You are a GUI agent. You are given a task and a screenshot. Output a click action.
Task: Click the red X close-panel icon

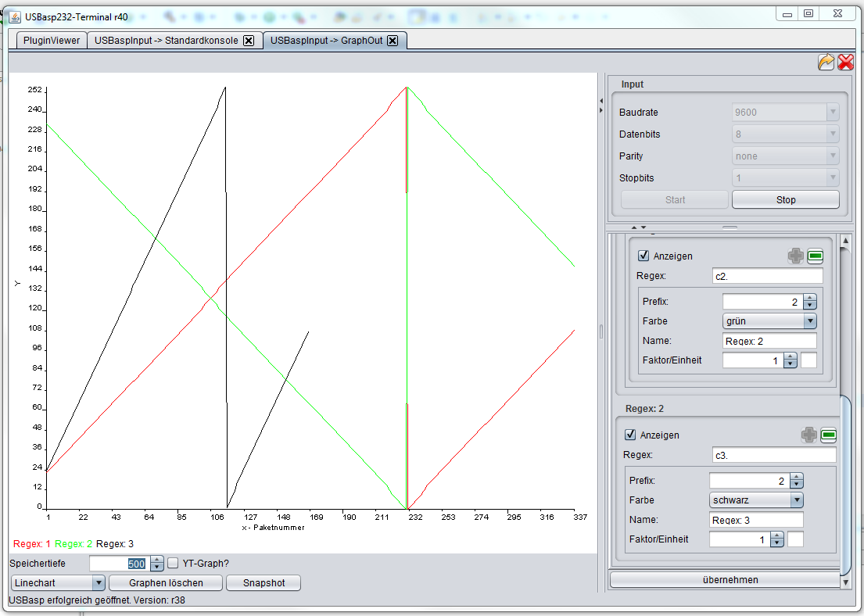coord(845,62)
